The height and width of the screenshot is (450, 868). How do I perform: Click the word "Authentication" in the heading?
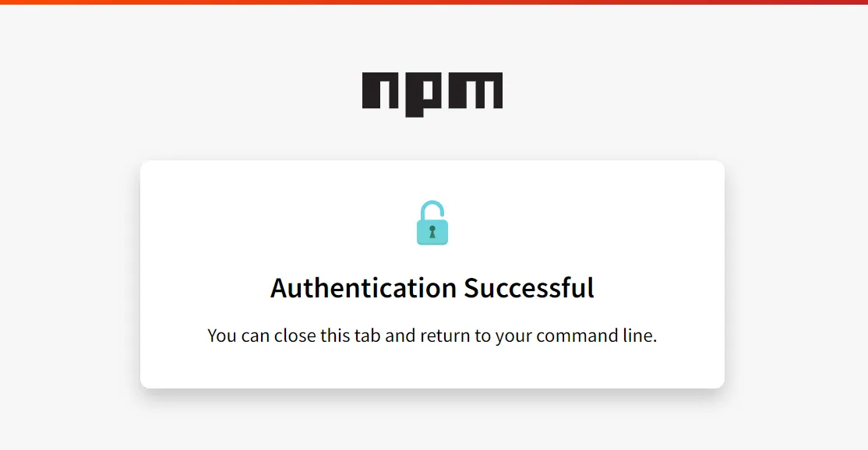coord(364,288)
